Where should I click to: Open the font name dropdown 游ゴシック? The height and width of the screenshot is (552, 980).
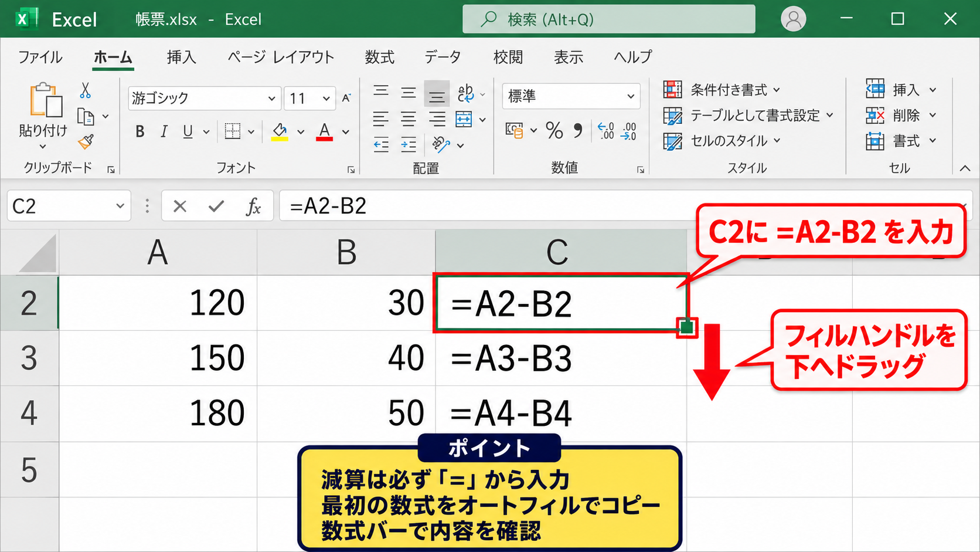[271, 99]
